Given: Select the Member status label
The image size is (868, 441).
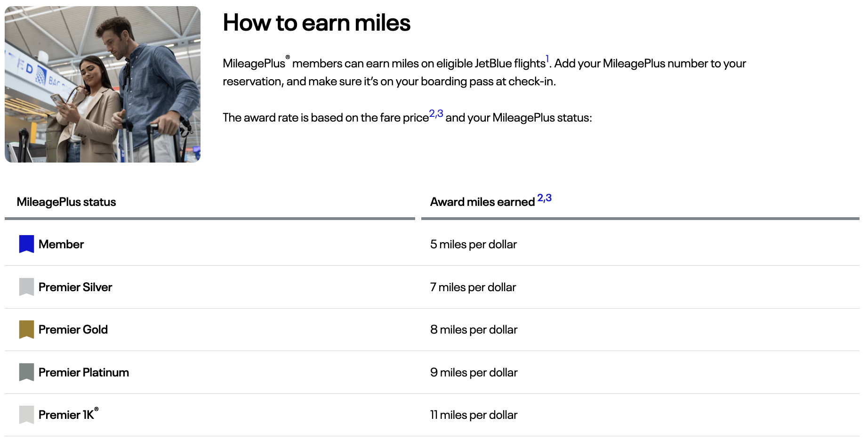Looking at the screenshot, I should click(x=61, y=244).
